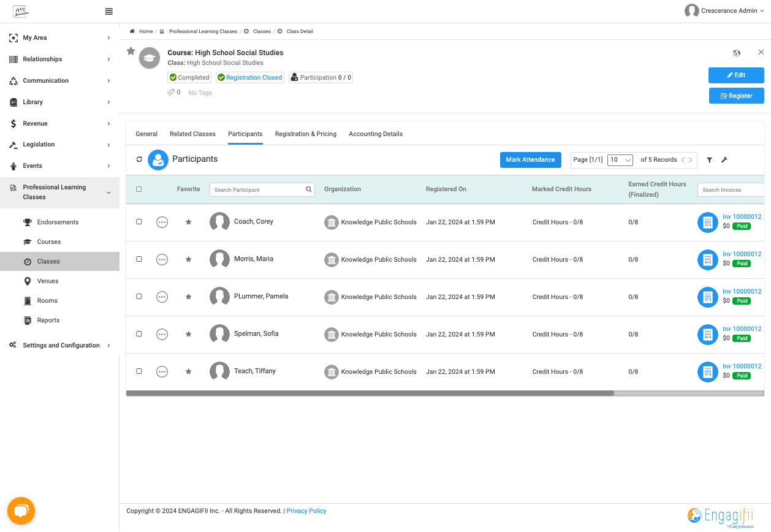The width and height of the screenshot is (771, 532).
Task: Favorite Spelman, Sofia with the star
Action: point(189,334)
